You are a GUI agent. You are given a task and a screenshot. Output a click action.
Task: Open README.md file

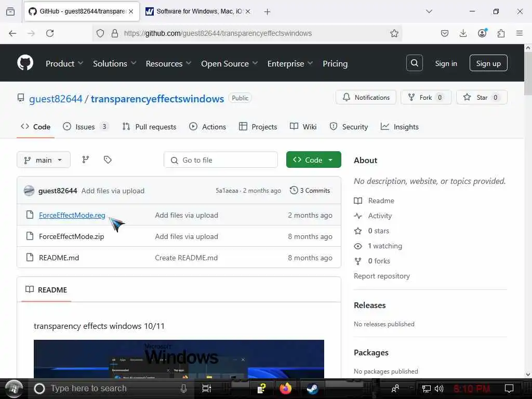pos(59,258)
